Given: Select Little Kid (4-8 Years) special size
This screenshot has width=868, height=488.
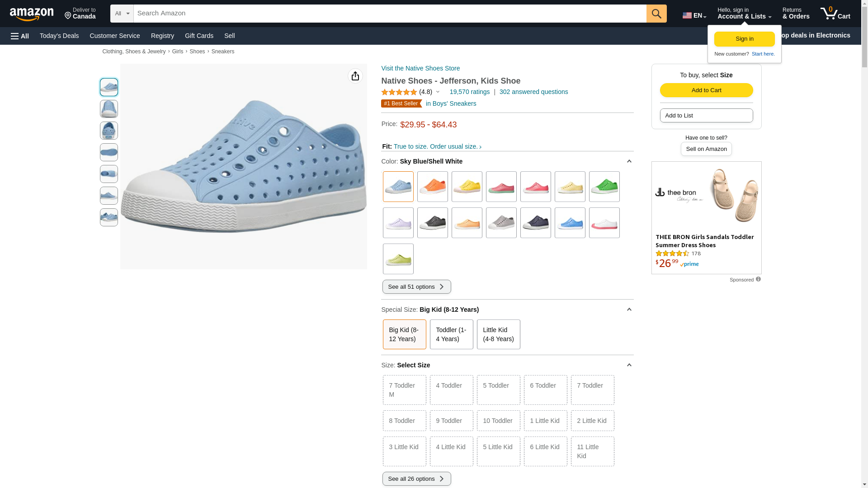Looking at the screenshot, I should (x=498, y=334).
